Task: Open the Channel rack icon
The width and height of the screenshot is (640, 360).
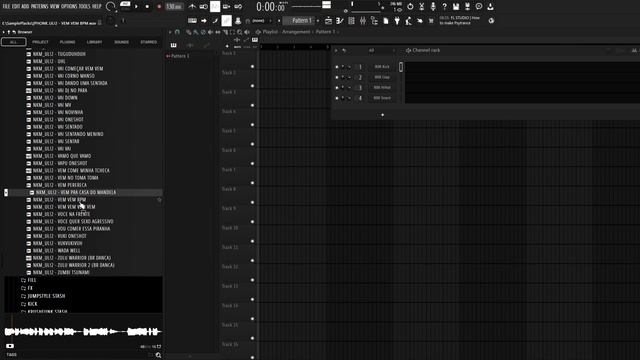Action: click(351, 20)
